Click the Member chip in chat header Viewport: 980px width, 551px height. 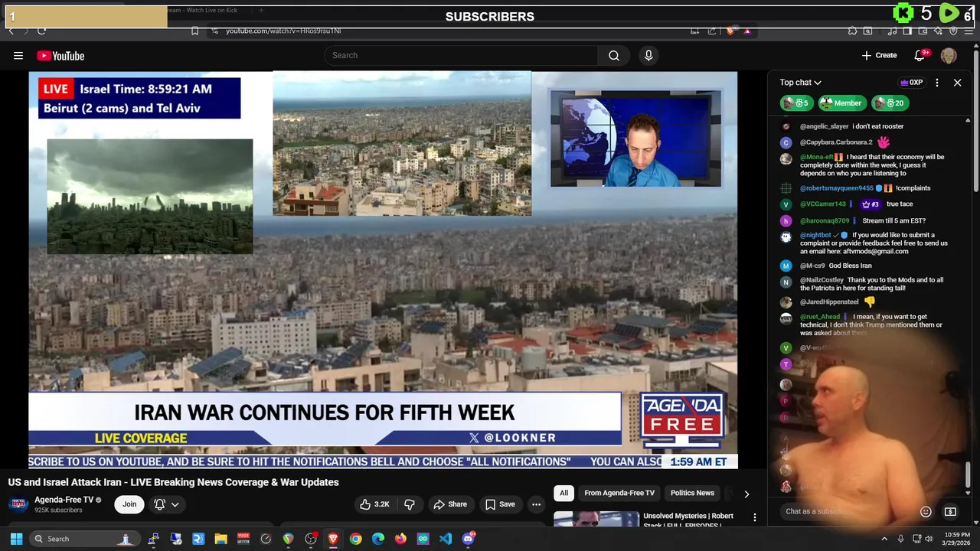[x=841, y=103]
